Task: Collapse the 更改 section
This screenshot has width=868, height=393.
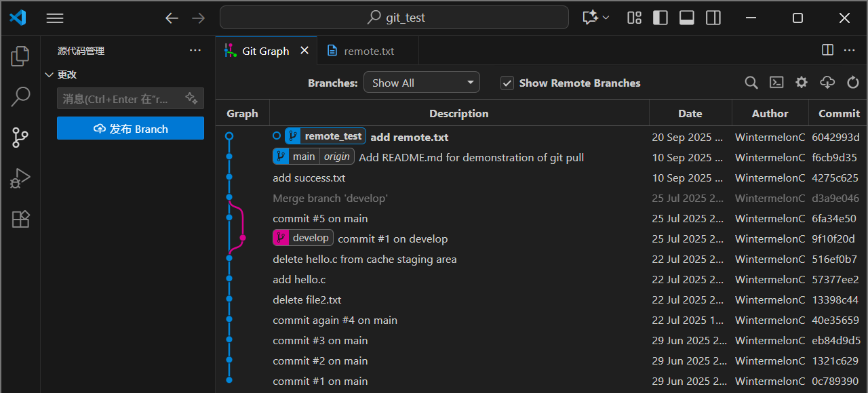Action: pos(49,75)
